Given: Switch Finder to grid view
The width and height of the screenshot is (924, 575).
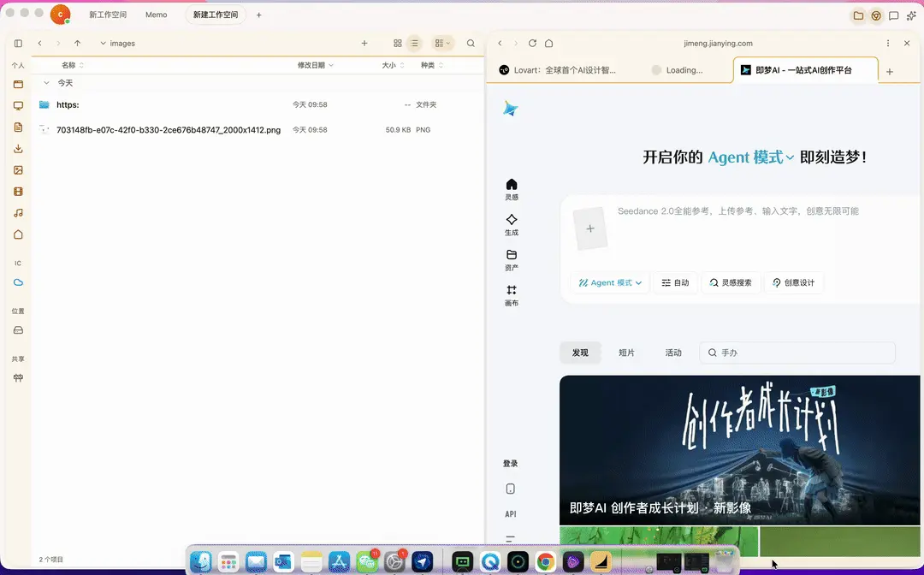Looking at the screenshot, I should [x=397, y=43].
